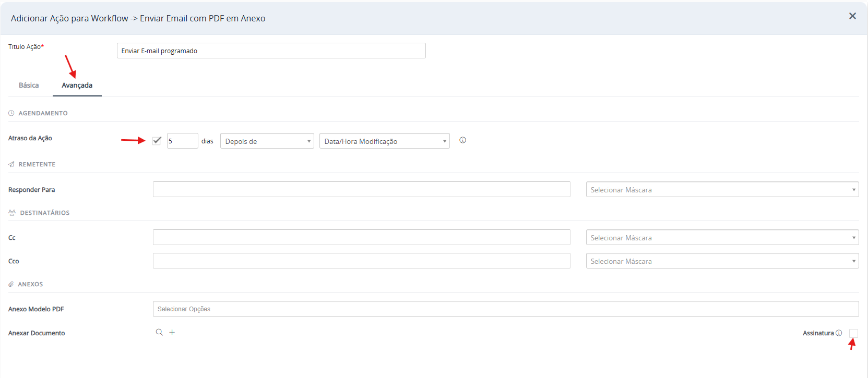The image size is (868, 378).
Task: Close the Adicionar Ação dialog
Action: (852, 16)
